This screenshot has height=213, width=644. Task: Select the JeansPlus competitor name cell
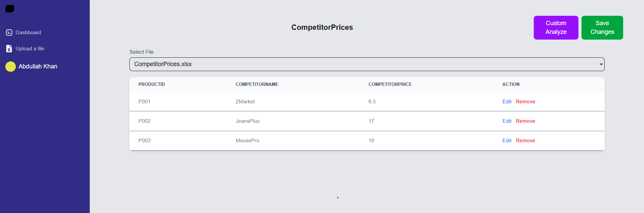[x=247, y=121]
